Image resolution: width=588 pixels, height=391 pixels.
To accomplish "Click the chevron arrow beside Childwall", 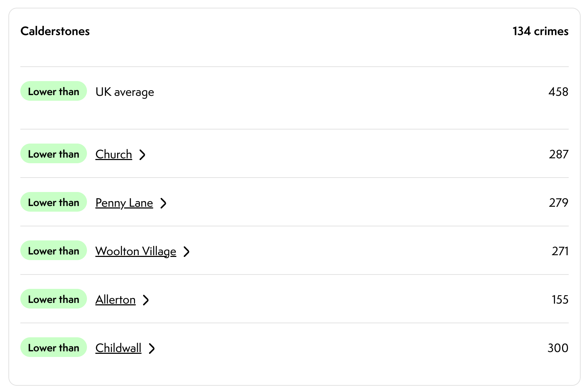I will coord(152,348).
